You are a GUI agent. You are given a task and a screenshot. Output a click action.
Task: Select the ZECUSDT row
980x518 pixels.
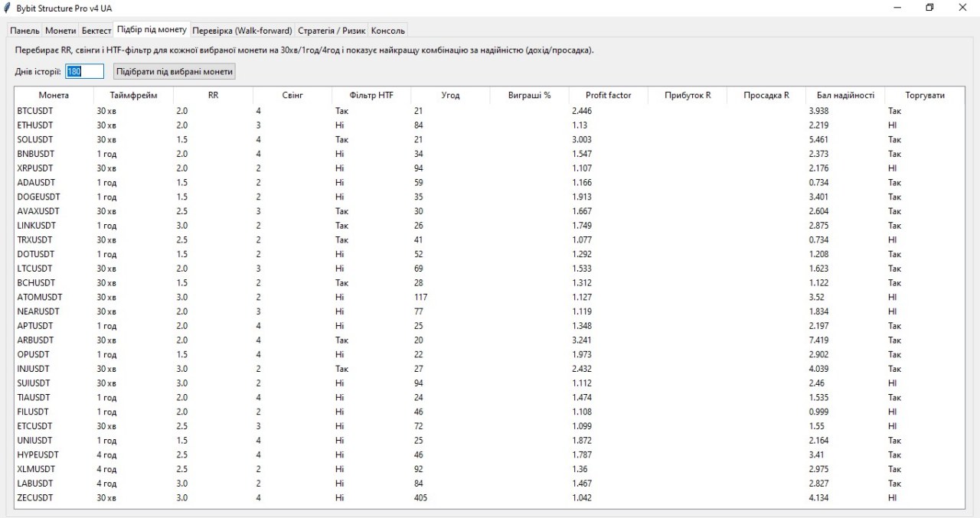[x=489, y=498]
